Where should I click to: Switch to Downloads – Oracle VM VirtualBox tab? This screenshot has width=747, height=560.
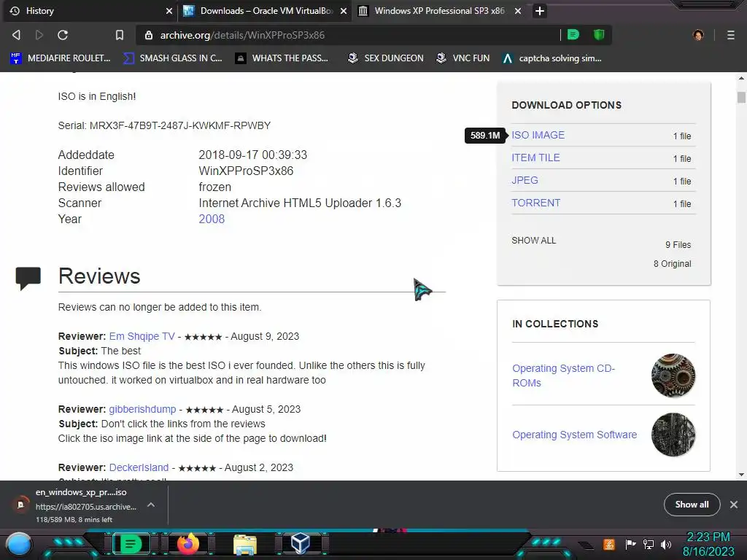264,11
